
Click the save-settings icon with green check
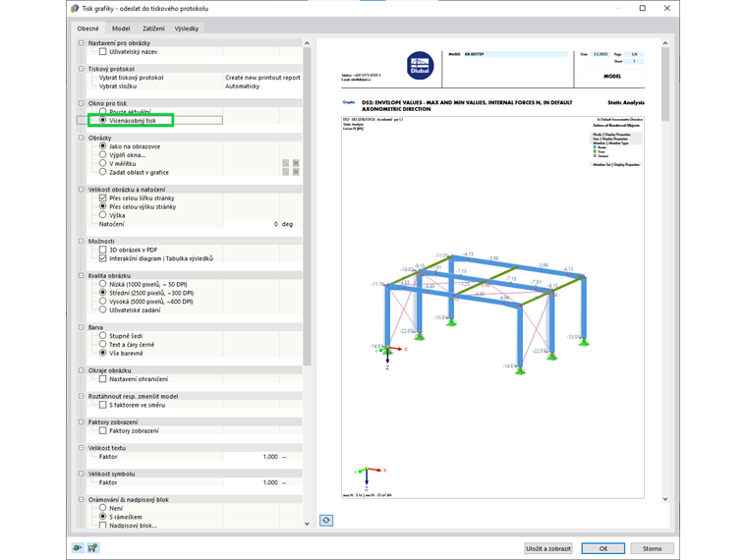click(x=92, y=547)
